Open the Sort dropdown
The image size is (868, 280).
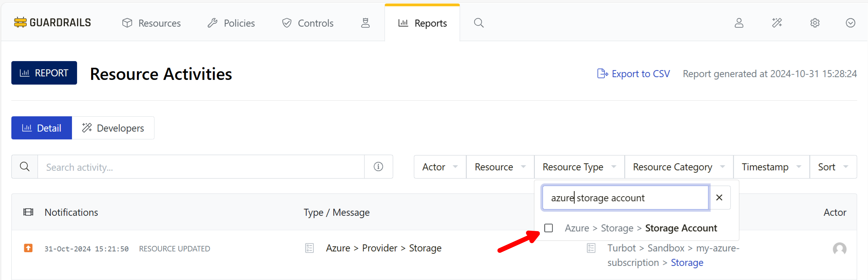pyautogui.click(x=832, y=167)
